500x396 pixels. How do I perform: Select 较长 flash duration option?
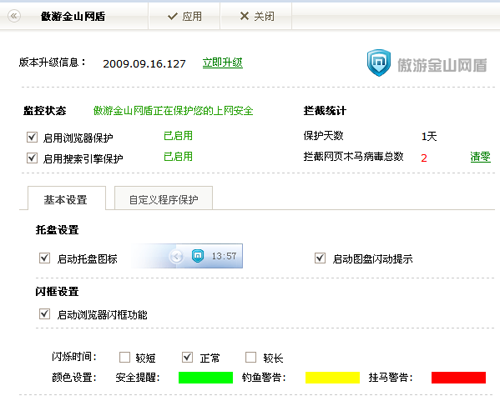[250, 357]
